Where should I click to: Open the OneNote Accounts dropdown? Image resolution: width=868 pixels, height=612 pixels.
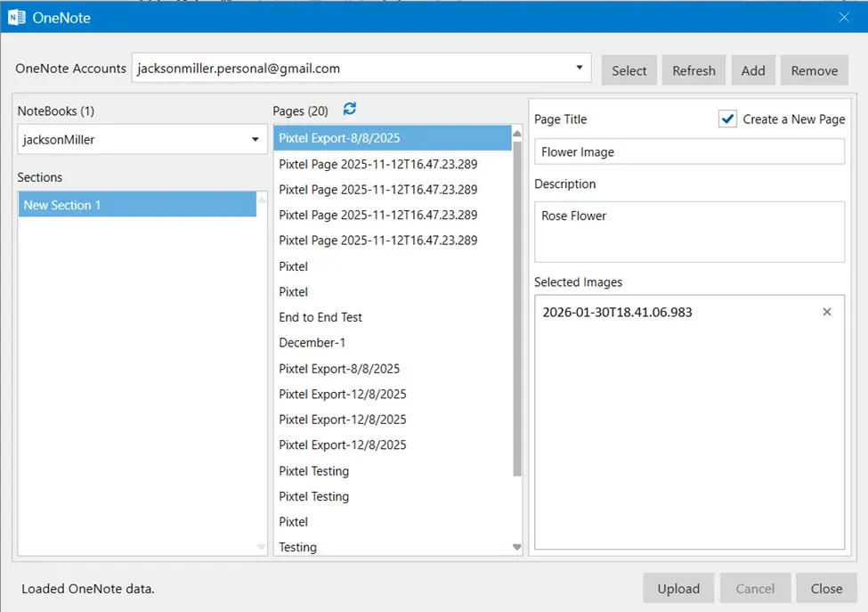coord(579,68)
